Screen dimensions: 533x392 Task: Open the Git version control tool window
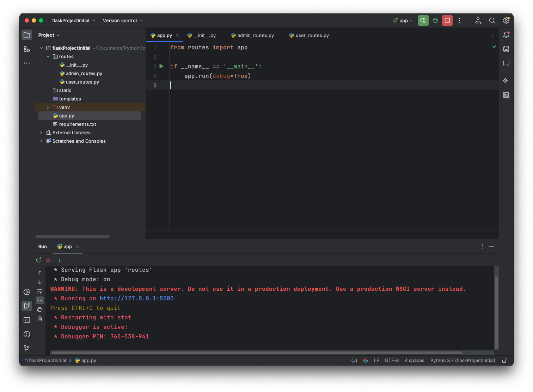pyautogui.click(x=27, y=348)
